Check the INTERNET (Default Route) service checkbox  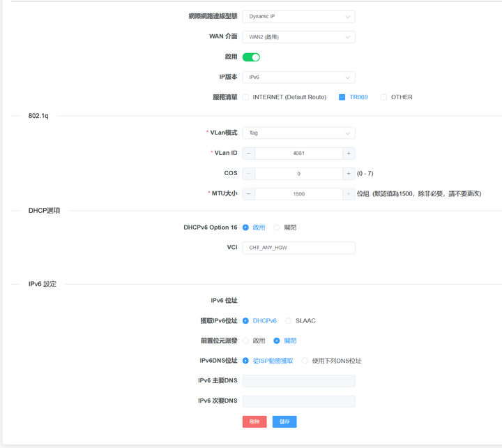coord(245,97)
